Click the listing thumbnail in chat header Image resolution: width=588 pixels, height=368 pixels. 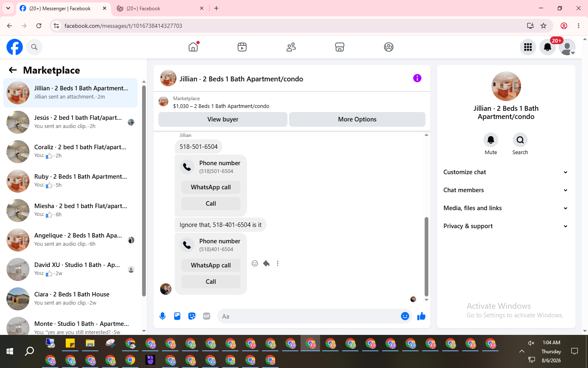tap(168, 78)
